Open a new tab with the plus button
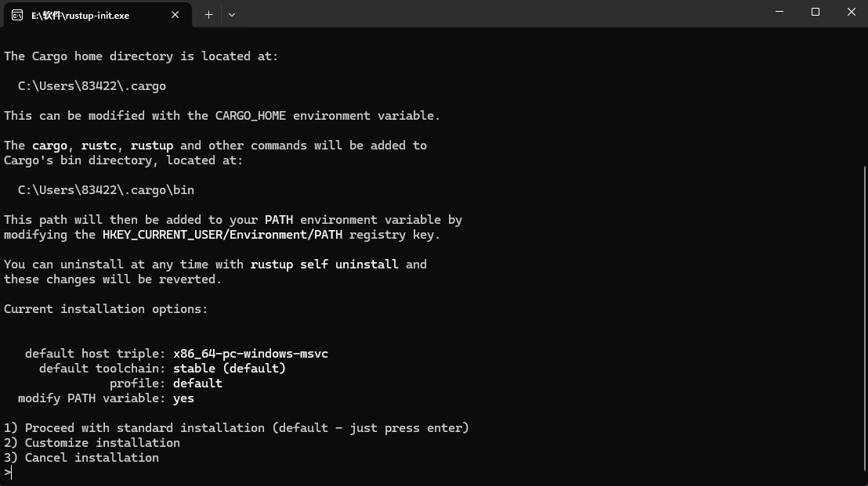Screen dimensions: 868x486 [208, 14]
